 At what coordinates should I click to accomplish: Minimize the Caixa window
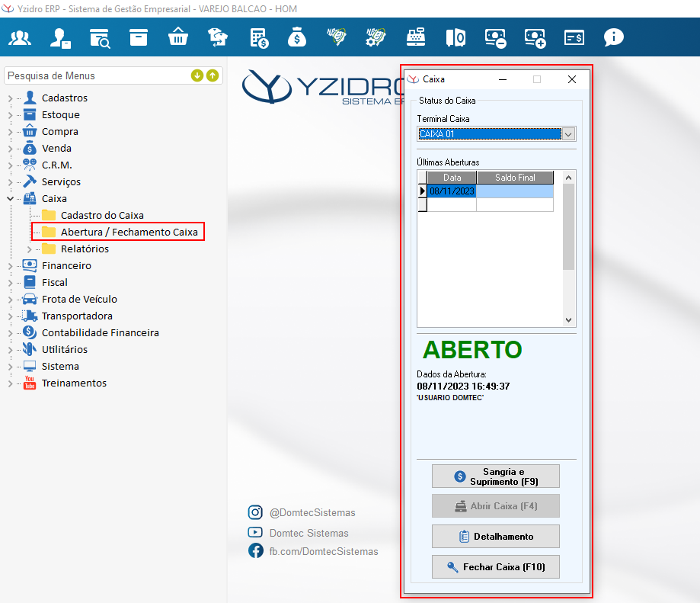pos(503,79)
